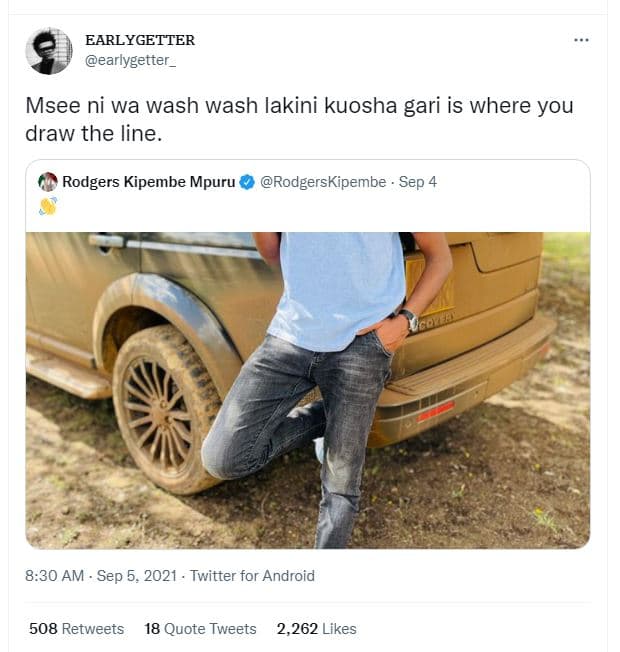Image resolution: width=620 pixels, height=652 pixels.
Task: Click the Twitter for Android source link
Action: point(252,576)
